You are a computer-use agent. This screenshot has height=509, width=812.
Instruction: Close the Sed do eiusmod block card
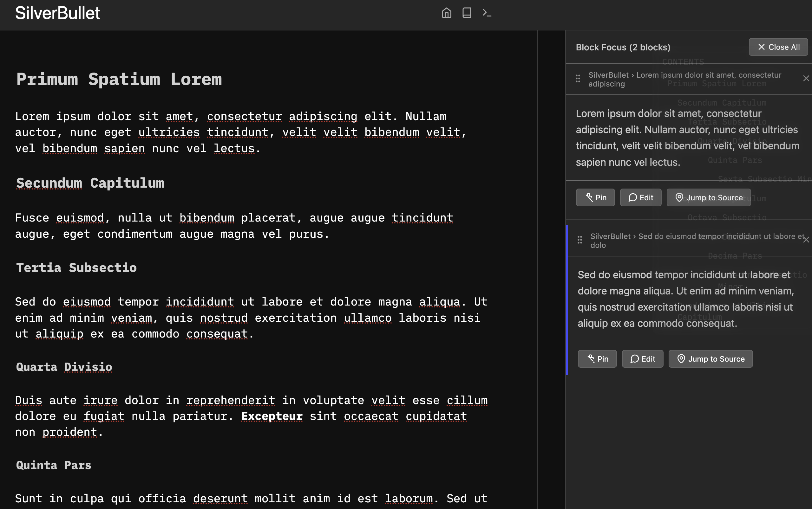(806, 240)
